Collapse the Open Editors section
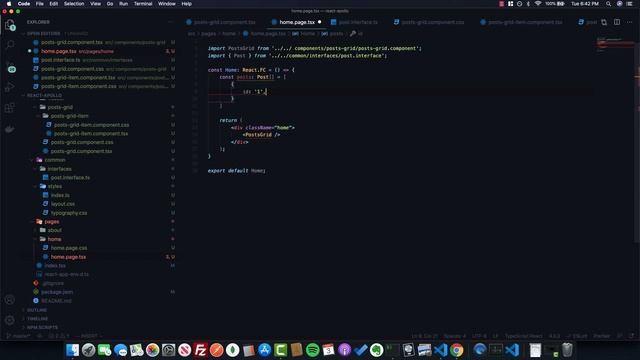 [43, 33]
